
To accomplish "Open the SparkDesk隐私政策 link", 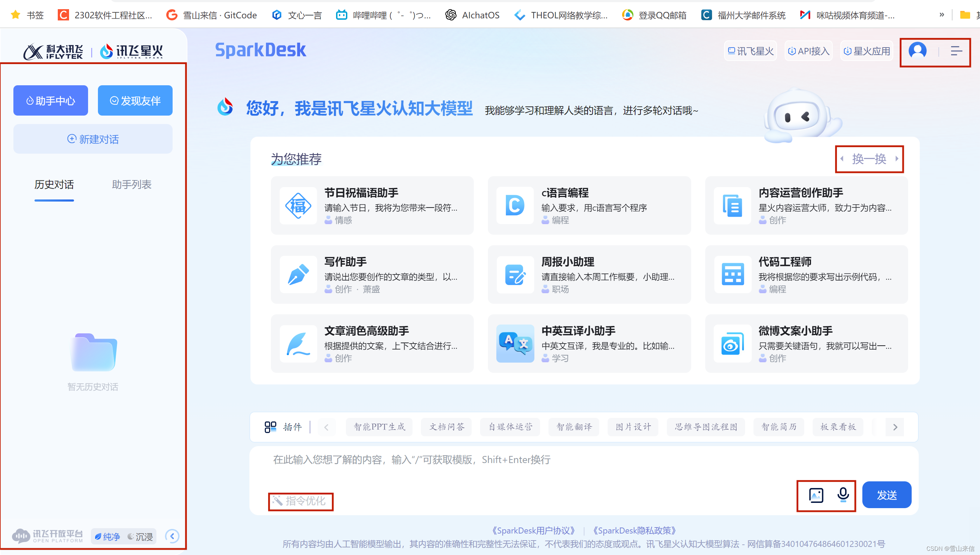I will 634,531.
